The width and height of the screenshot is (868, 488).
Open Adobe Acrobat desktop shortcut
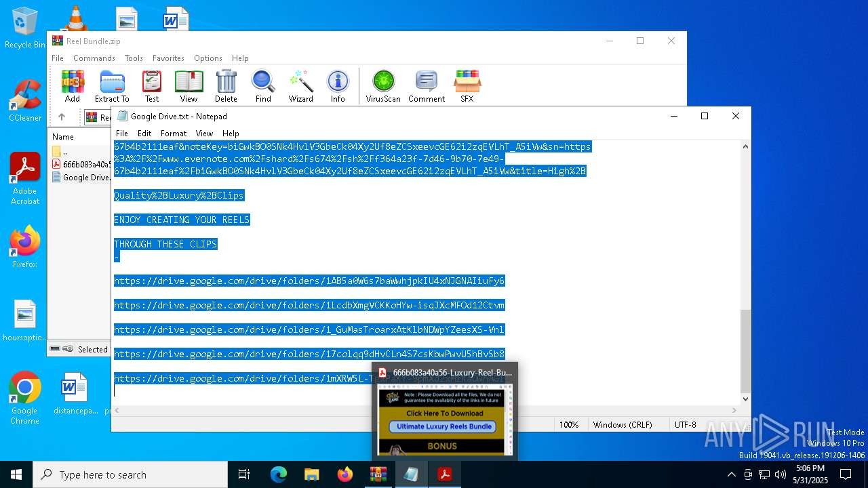tap(25, 179)
